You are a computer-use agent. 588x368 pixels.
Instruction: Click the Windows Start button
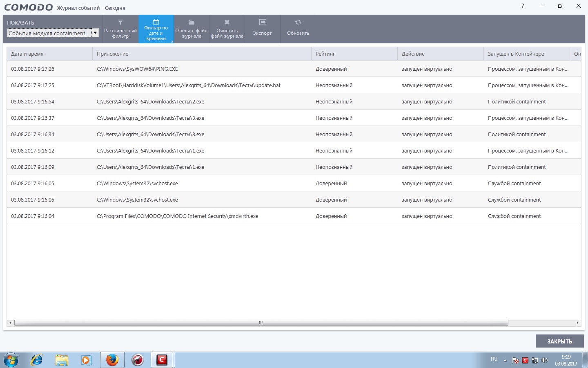pyautogui.click(x=11, y=360)
